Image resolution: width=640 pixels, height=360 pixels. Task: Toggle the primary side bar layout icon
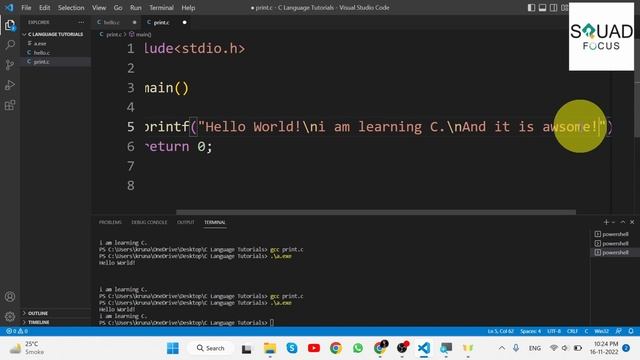click(x=531, y=8)
